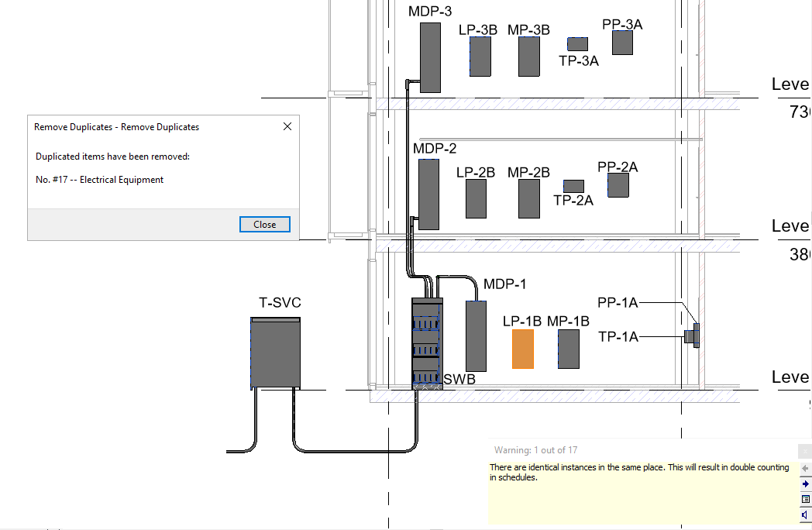Click the PP-1A tag text

pyautogui.click(x=618, y=302)
